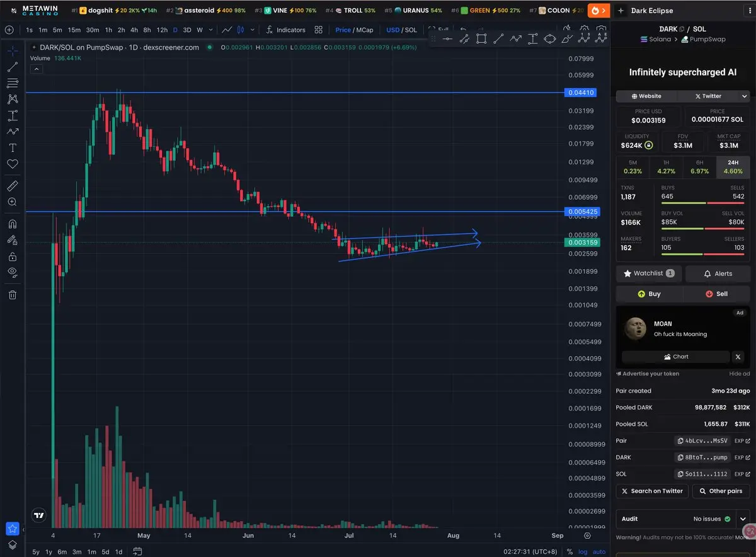Toggle magnet mode for drawings
The width and height of the screenshot is (756, 557).
pyautogui.click(x=12, y=224)
